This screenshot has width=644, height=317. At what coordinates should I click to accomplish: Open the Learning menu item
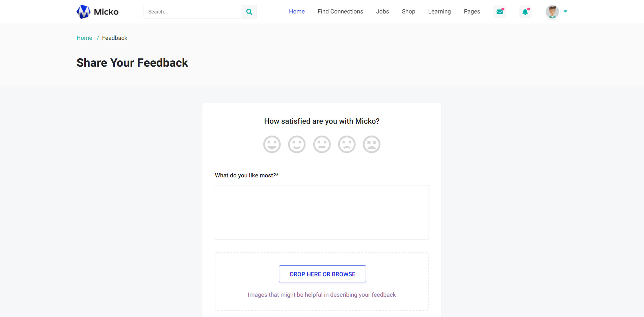[439, 11]
